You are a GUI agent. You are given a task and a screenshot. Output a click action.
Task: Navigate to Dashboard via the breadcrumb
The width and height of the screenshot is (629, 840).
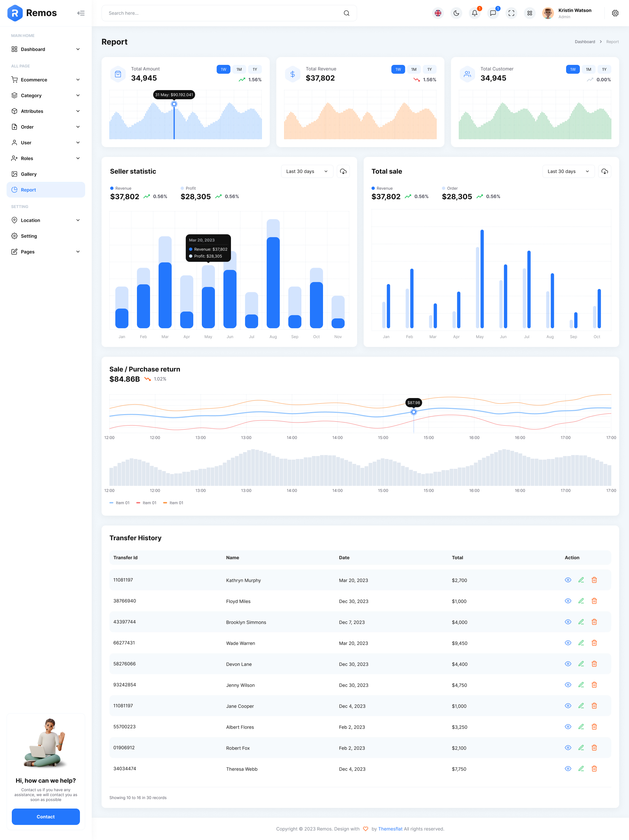click(585, 42)
